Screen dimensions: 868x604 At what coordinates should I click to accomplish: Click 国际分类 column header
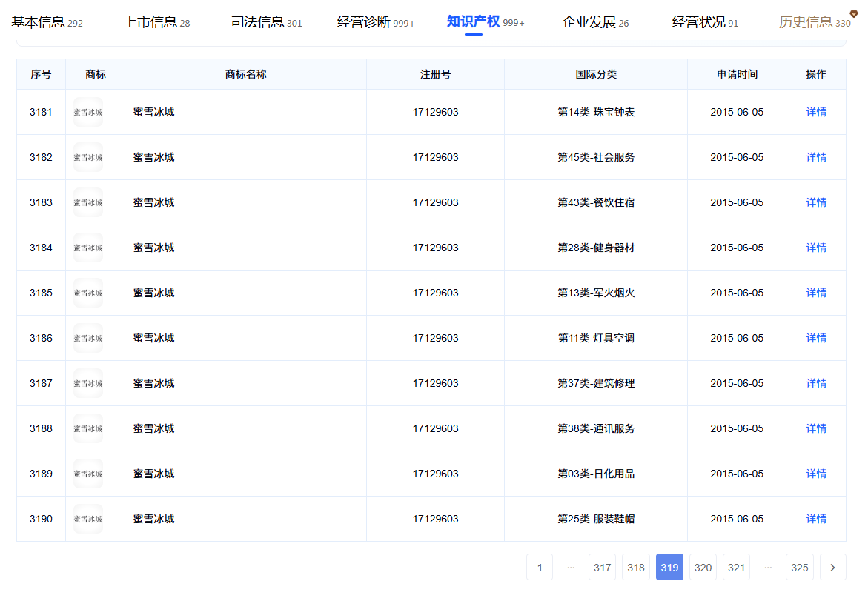[596, 74]
